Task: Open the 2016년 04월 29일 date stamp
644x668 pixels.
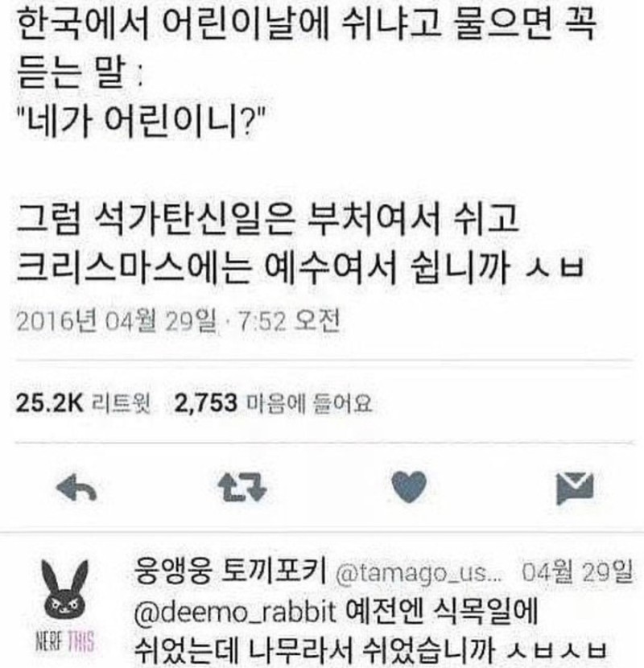Action: (118, 321)
